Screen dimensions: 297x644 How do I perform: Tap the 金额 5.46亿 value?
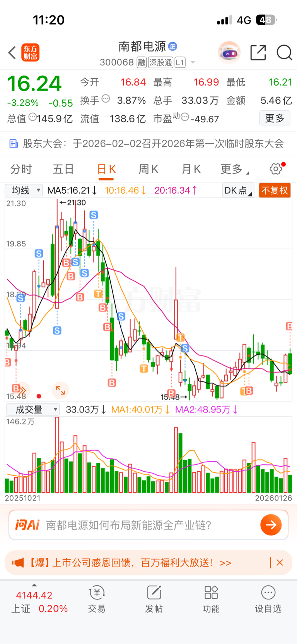pyautogui.click(x=276, y=101)
